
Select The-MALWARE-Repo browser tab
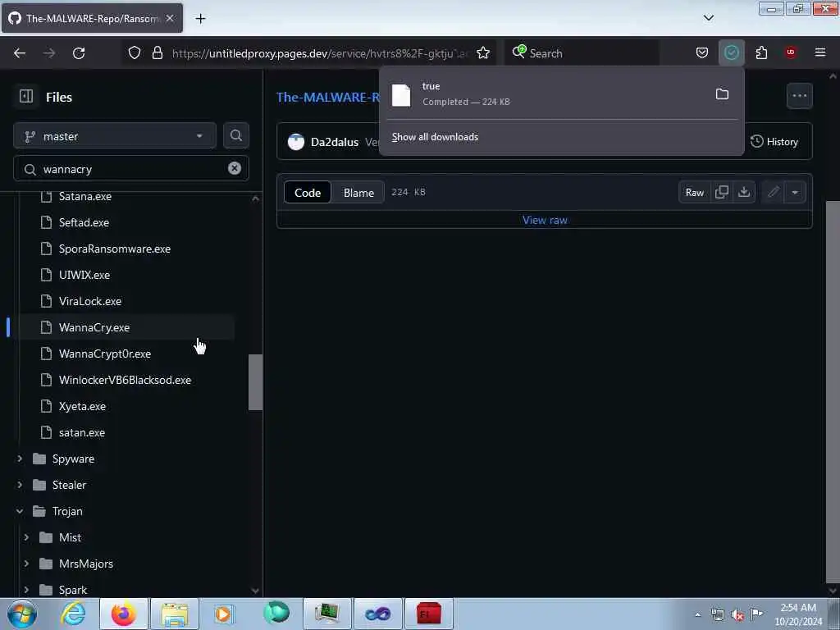click(92, 18)
